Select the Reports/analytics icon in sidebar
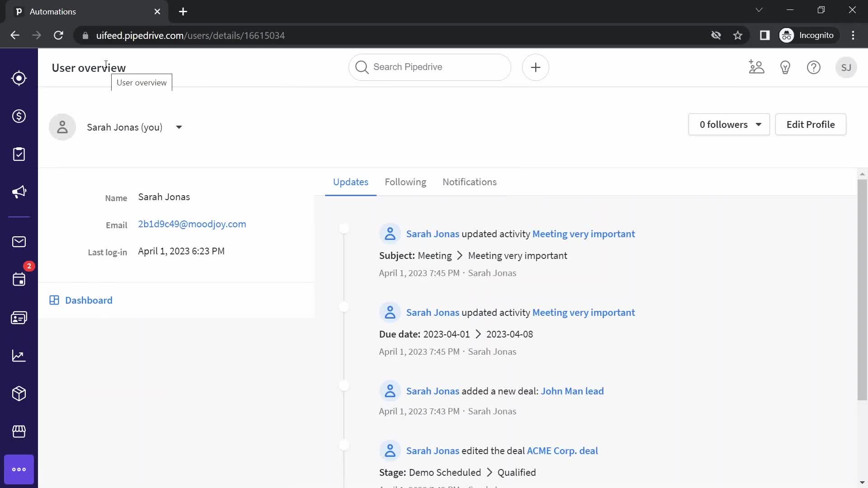Viewport: 868px width, 488px height. 19,355
